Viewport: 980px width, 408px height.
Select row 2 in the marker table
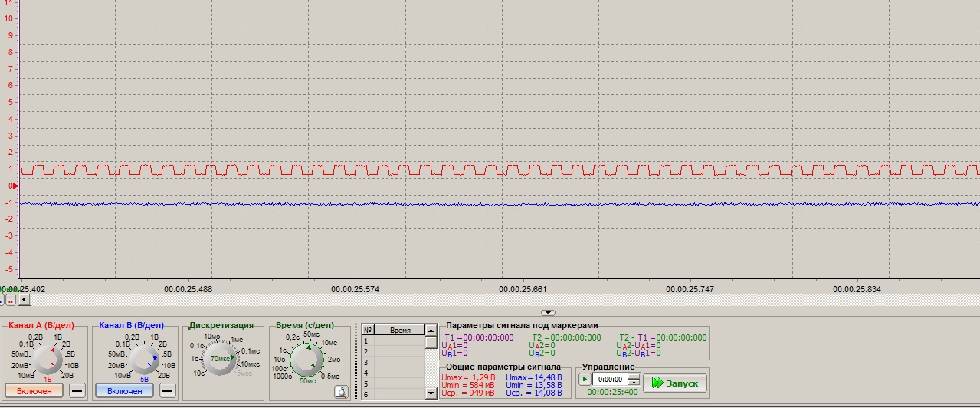[x=393, y=352]
